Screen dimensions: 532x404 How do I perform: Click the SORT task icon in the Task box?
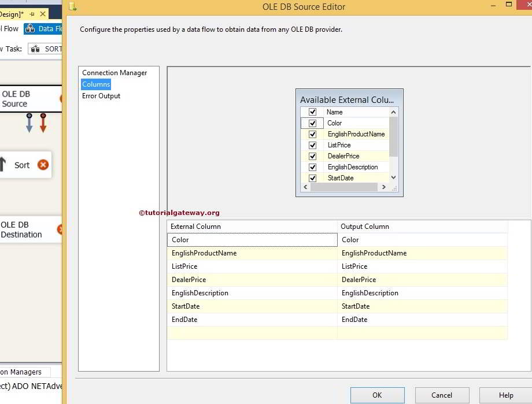point(36,49)
